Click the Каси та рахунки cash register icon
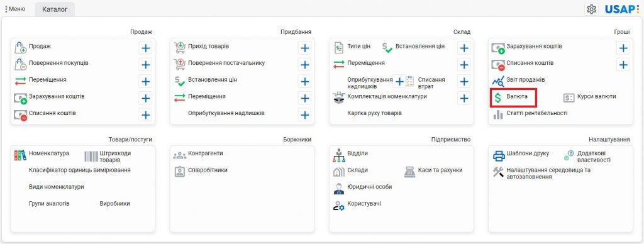 tap(410, 172)
